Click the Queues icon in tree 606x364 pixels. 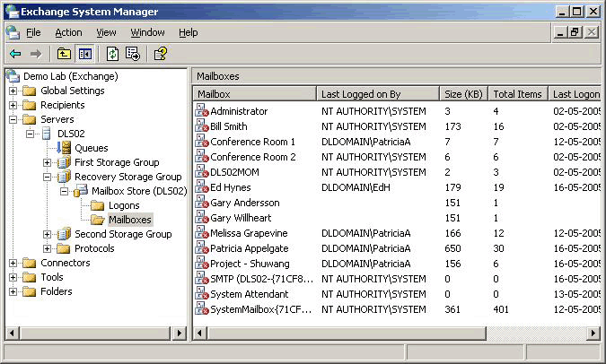[64, 147]
